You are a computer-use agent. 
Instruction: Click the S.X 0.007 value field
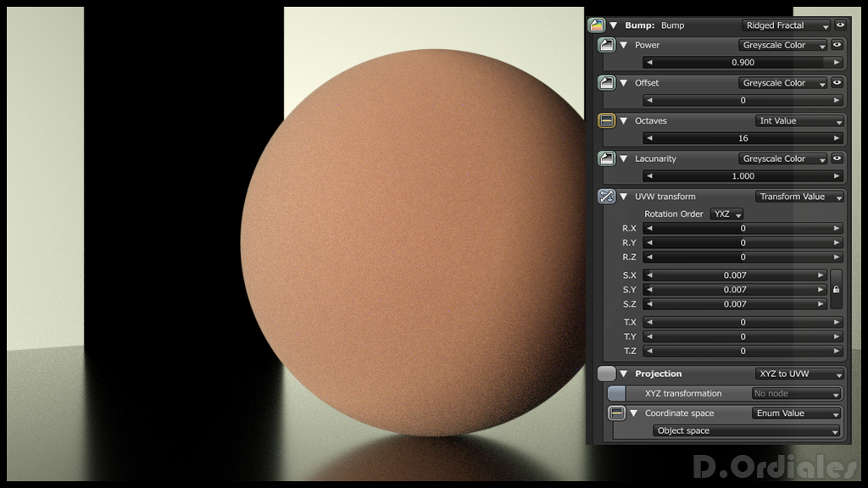click(x=735, y=275)
